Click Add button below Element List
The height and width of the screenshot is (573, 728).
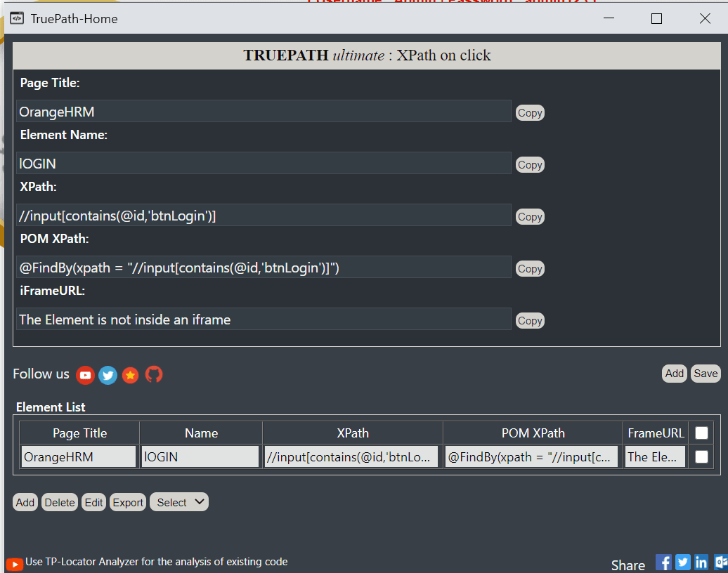point(25,503)
